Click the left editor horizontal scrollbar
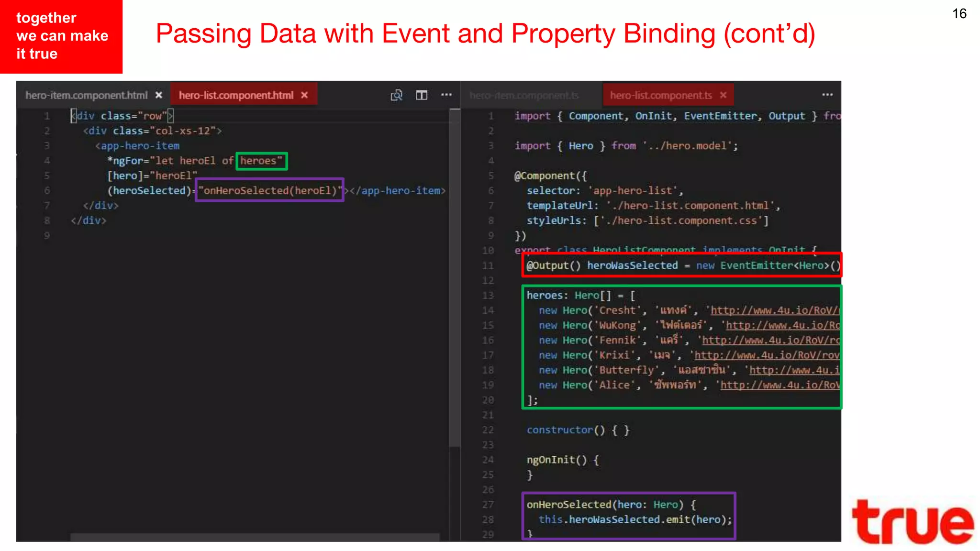 [255, 537]
